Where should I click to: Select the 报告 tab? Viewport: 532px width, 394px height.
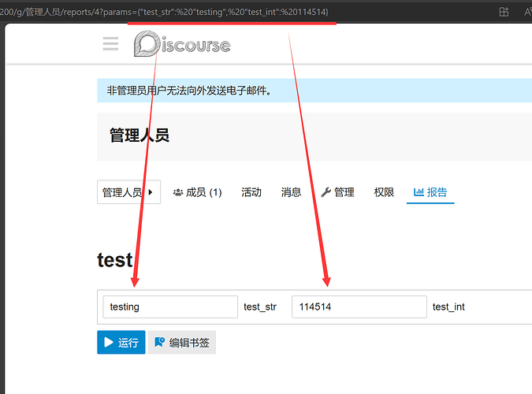430,192
